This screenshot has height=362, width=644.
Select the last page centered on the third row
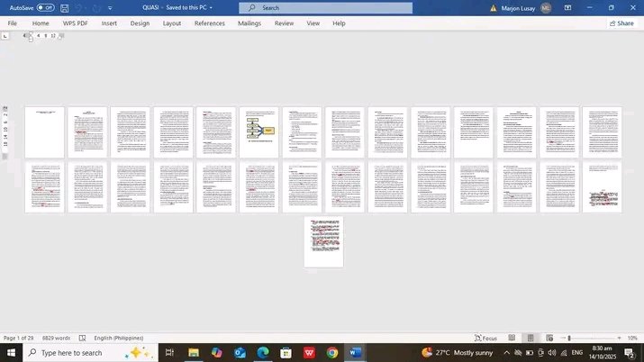tap(323, 241)
